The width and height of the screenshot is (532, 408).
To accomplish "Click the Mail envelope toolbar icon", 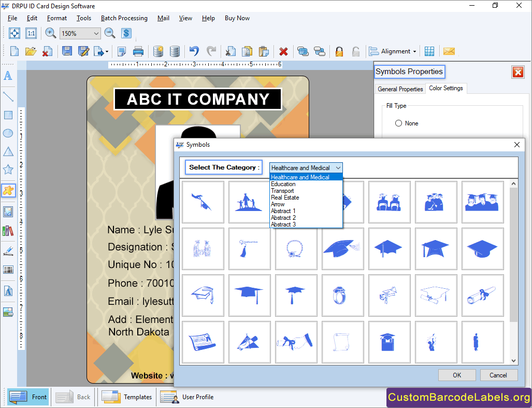I will click(449, 51).
